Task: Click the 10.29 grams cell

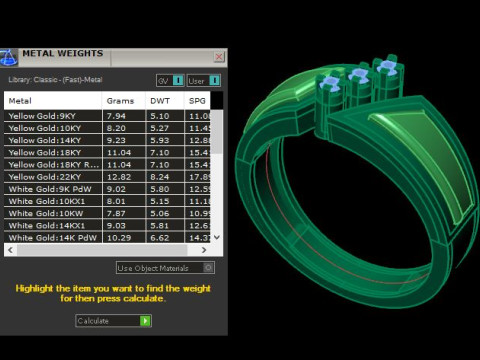Action: click(x=124, y=237)
